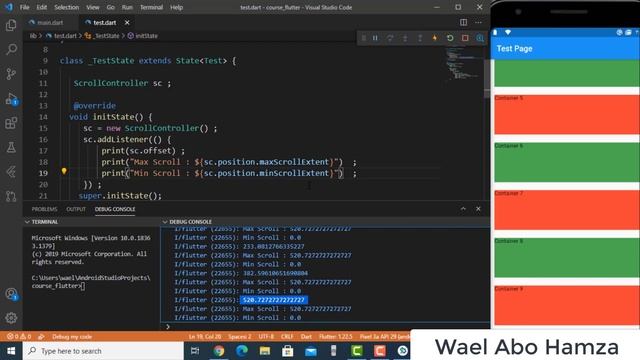Pause the debug session
The image size is (640, 360).
coord(375,38)
